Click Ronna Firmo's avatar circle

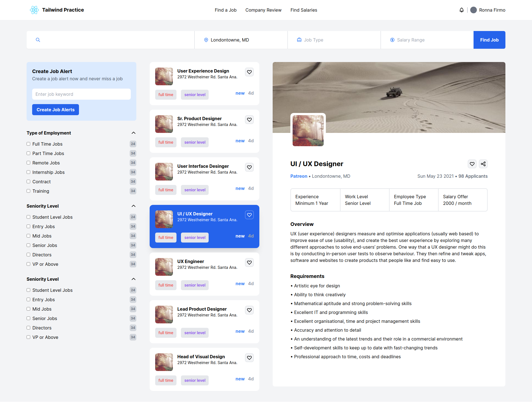point(474,10)
